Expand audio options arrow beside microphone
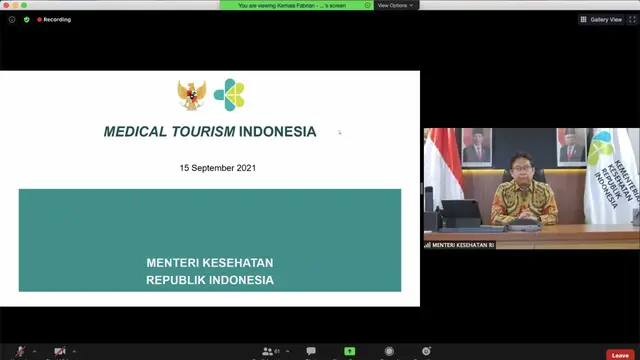640x360 pixels. tap(34, 351)
